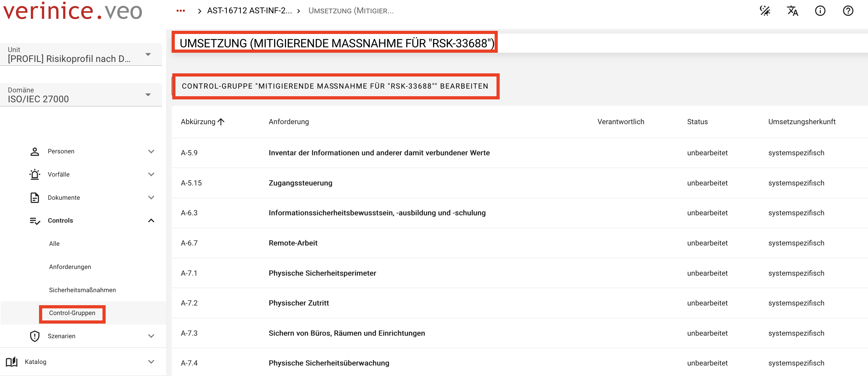Collapse the Controls section chevron
Viewport: 868px width, 376px height.
[x=151, y=220]
